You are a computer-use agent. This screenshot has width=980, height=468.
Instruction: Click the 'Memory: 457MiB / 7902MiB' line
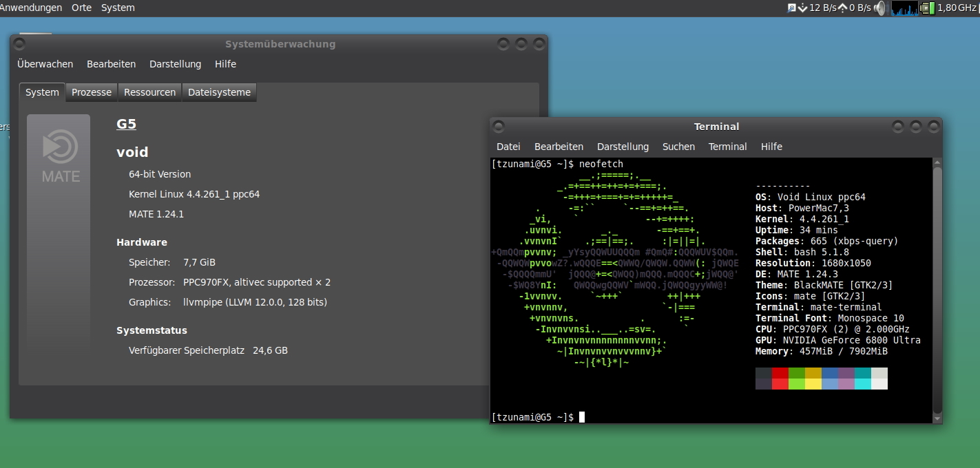coord(822,352)
